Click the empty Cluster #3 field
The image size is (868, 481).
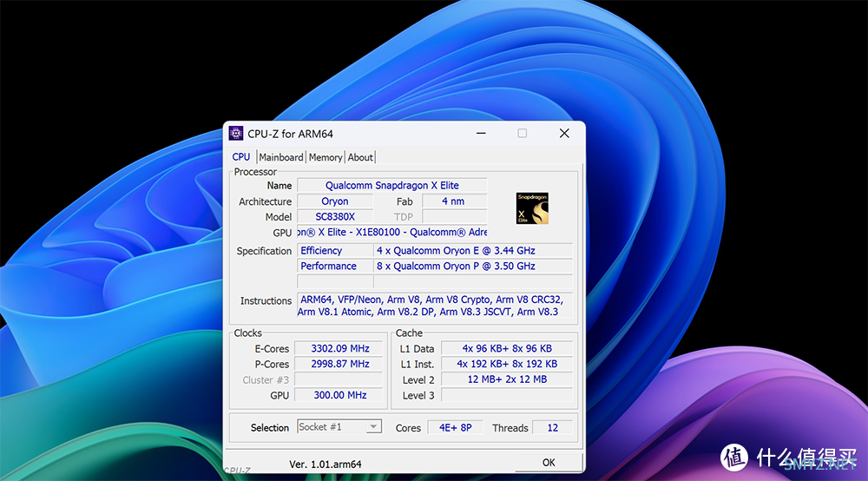(x=339, y=379)
